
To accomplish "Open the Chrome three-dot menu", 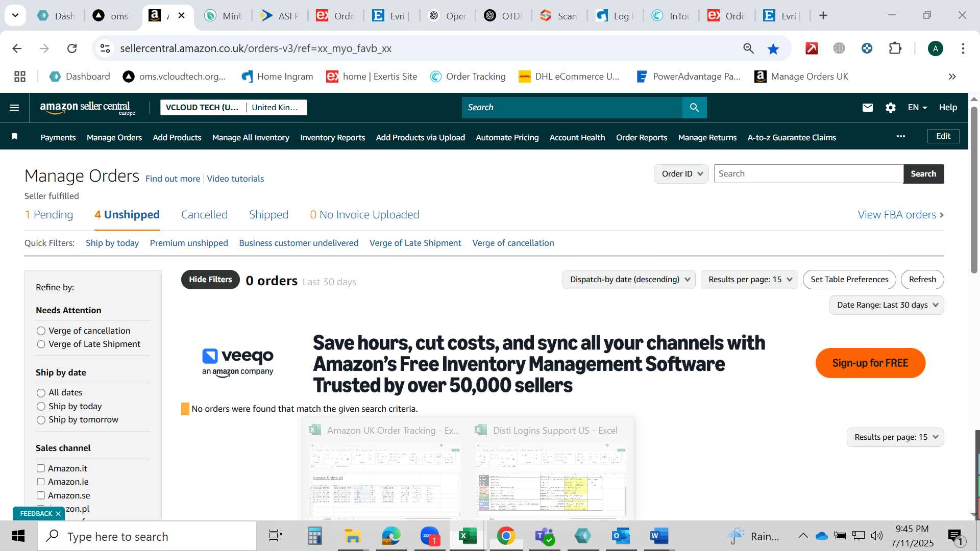I will pyautogui.click(x=963, y=48).
